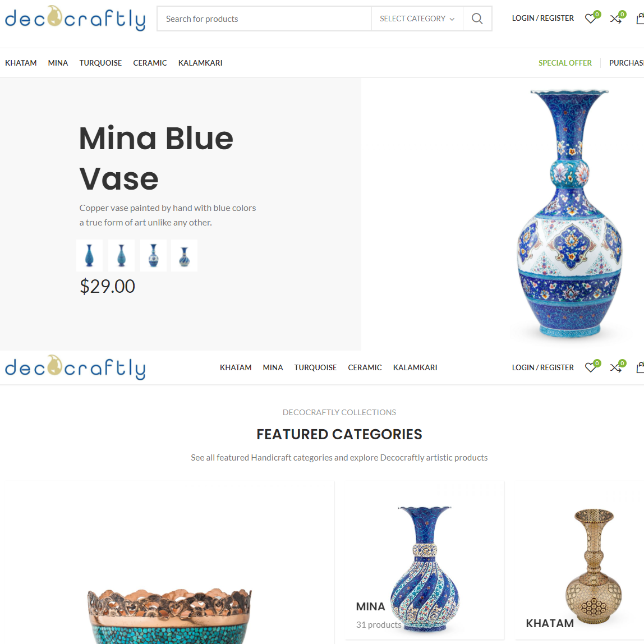
Task: Open shopping cart icon in top header
Action: point(640,19)
